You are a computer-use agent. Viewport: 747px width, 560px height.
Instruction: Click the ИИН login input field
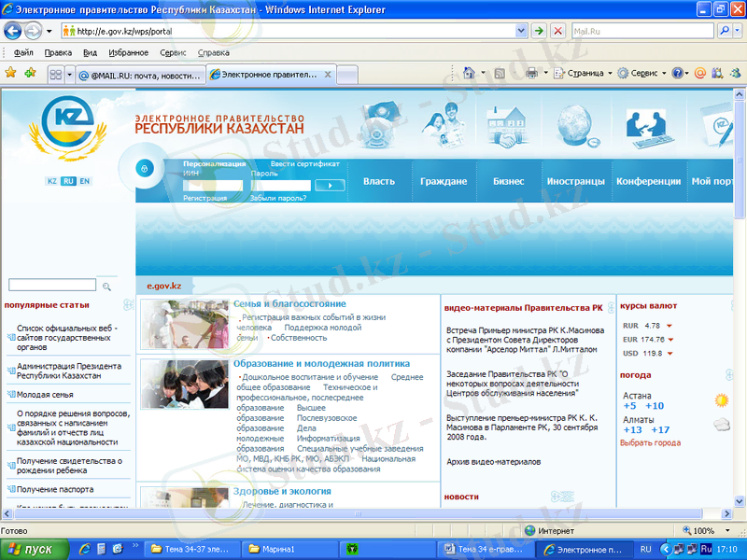(213, 186)
